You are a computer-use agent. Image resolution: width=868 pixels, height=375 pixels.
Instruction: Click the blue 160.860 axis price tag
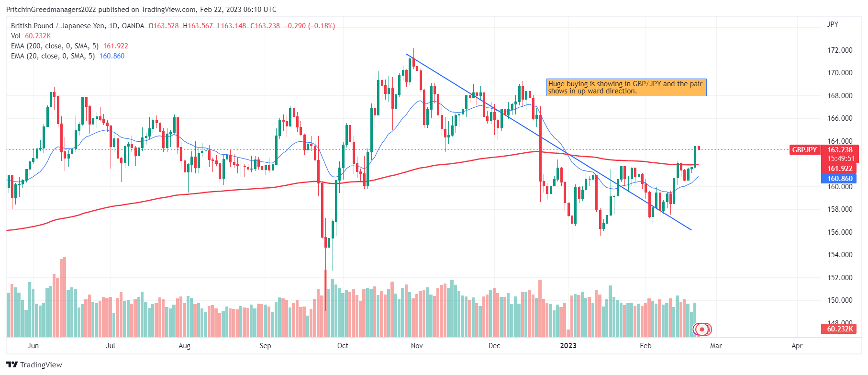(839, 179)
